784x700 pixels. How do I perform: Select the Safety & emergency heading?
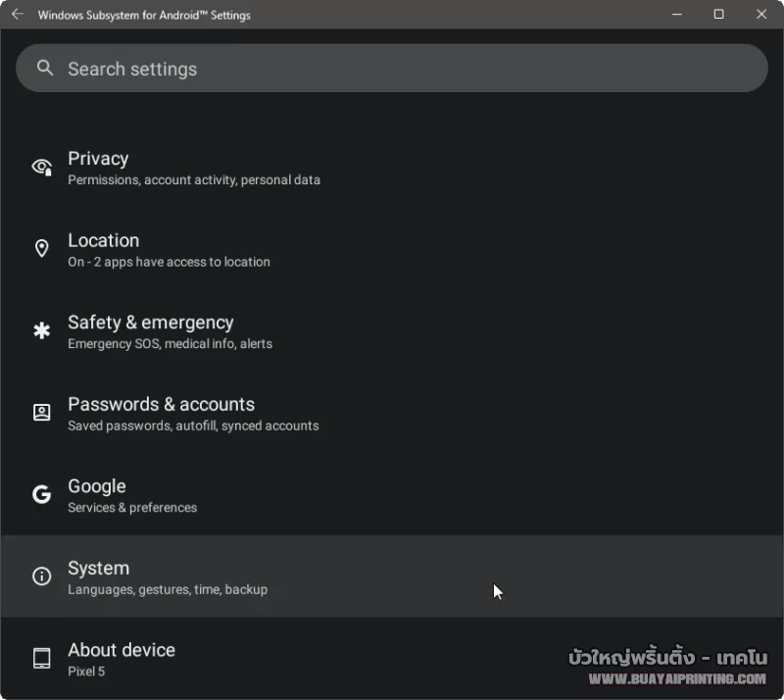click(151, 323)
